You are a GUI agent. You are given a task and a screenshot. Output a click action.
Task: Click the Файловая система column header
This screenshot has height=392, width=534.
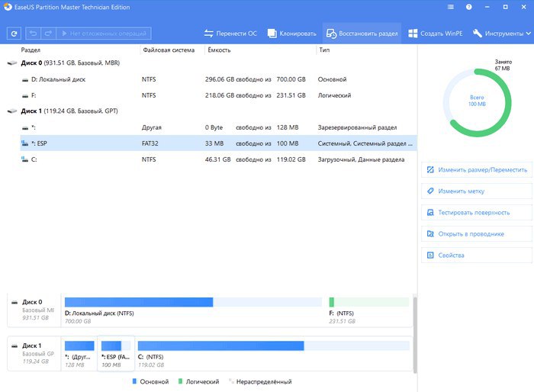point(169,50)
